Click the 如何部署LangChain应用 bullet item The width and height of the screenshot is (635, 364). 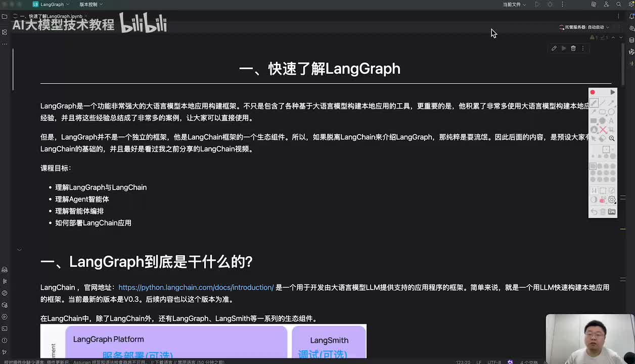coord(93,223)
